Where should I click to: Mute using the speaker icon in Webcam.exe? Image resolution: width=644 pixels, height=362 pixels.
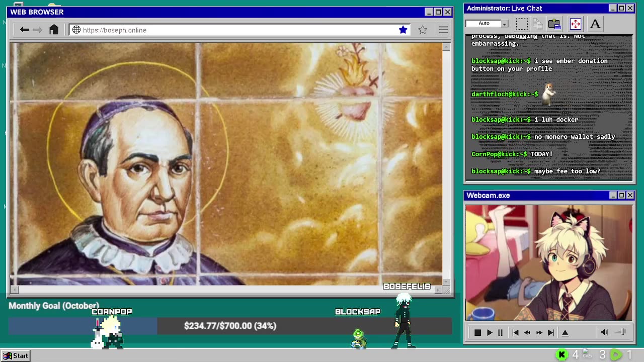click(x=604, y=332)
